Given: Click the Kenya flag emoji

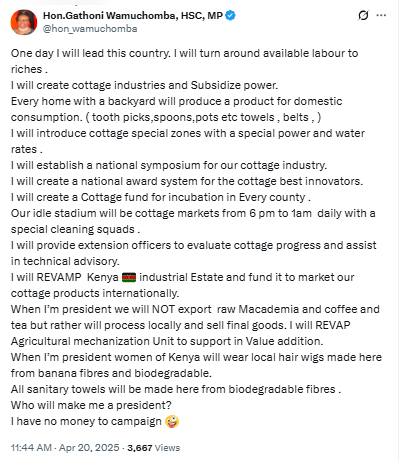Looking at the screenshot, I should 129,277.
